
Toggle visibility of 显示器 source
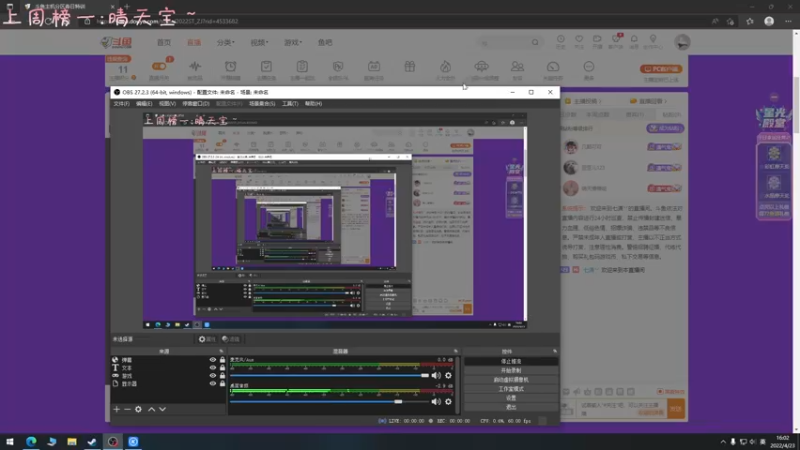213,383
